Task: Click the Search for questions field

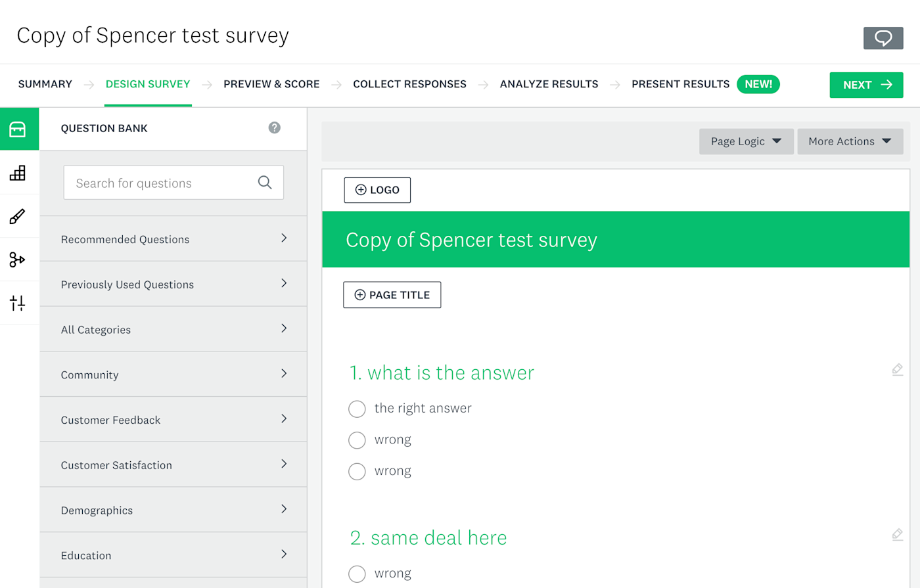Action: coord(164,183)
